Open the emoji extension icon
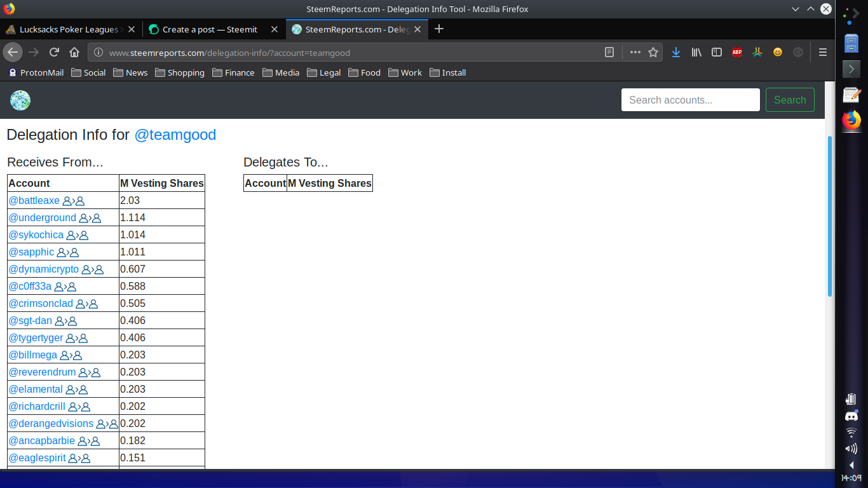Viewport: 868px width, 488px height. point(778,52)
